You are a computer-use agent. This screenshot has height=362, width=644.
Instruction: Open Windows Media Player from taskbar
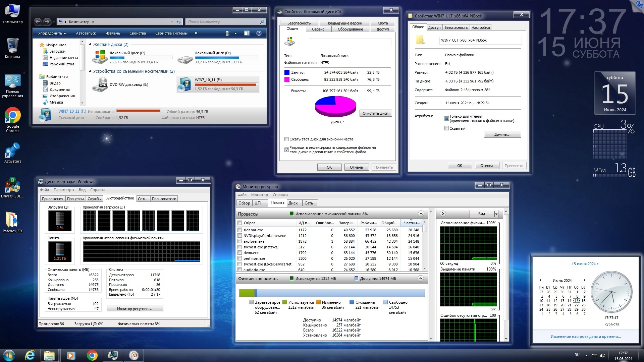[71, 355]
